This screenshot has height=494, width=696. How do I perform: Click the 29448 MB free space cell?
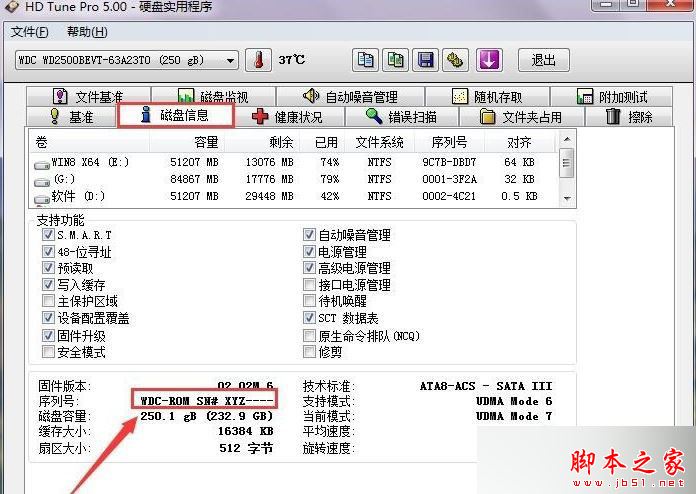coord(269,196)
